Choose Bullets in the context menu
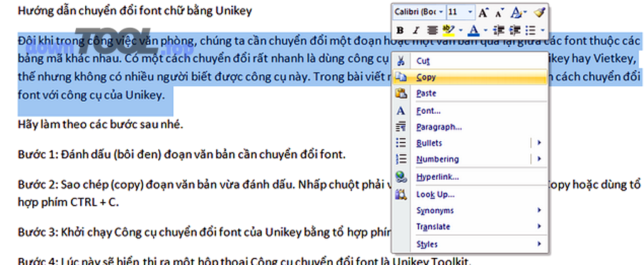The width and height of the screenshot is (644, 265). click(469, 143)
